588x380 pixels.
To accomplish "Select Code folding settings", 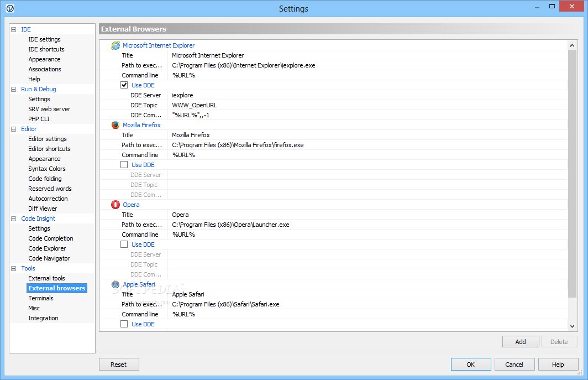I will coord(45,179).
